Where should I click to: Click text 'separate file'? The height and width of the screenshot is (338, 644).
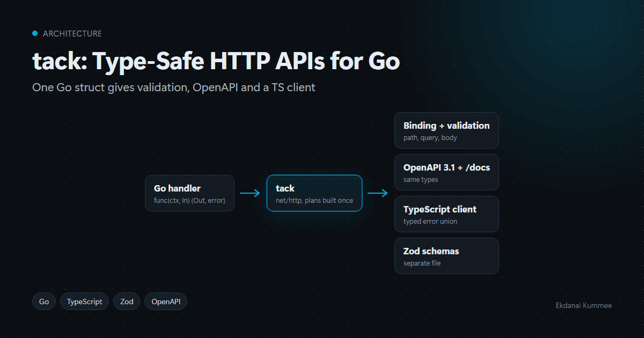tap(423, 263)
